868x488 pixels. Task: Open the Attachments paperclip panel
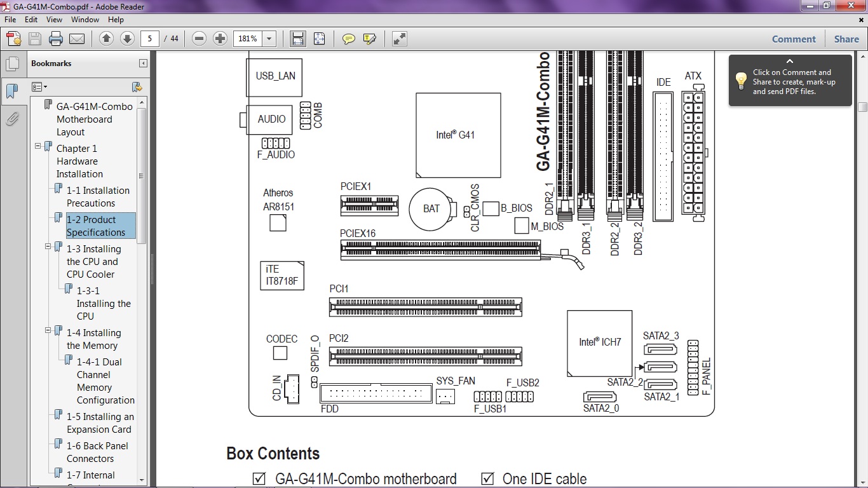coord(12,119)
